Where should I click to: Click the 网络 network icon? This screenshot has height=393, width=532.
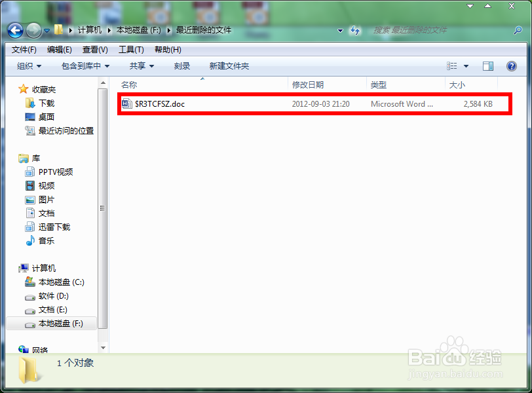pos(24,349)
